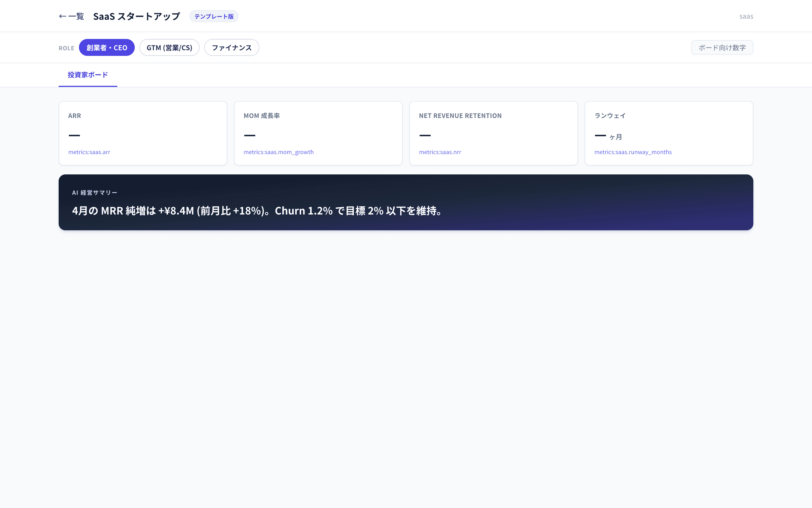Choose the ファイナンス role
The image size is (812, 508).
(x=231, y=47)
